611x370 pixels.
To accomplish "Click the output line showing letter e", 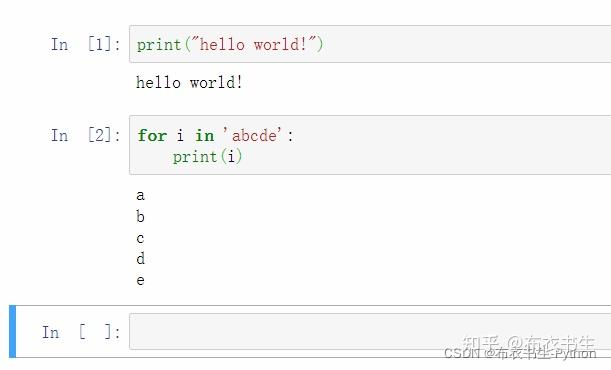I will (x=141, y=280).
